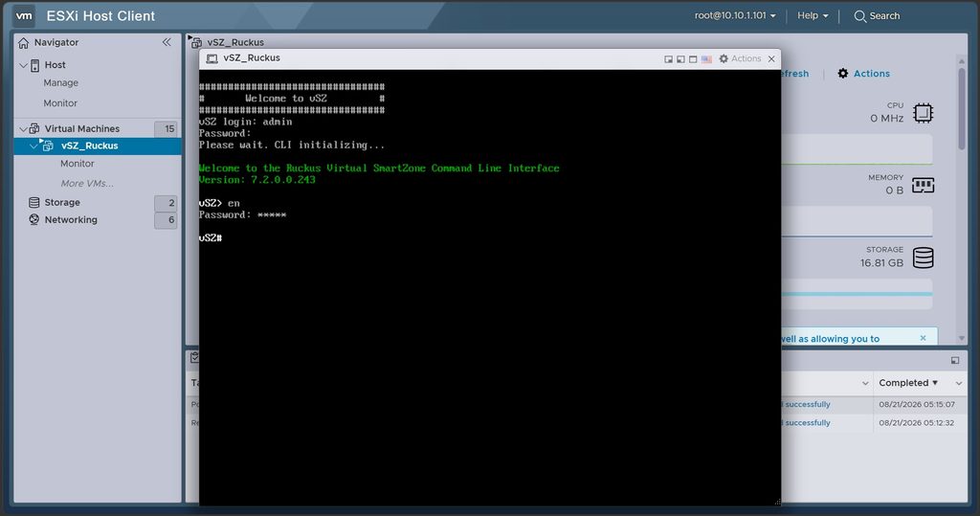Image resolution: width=980 pixels, height=516 pixels.
Task: Open keyboard layout US flag icon
Action: tap(706, 58)
